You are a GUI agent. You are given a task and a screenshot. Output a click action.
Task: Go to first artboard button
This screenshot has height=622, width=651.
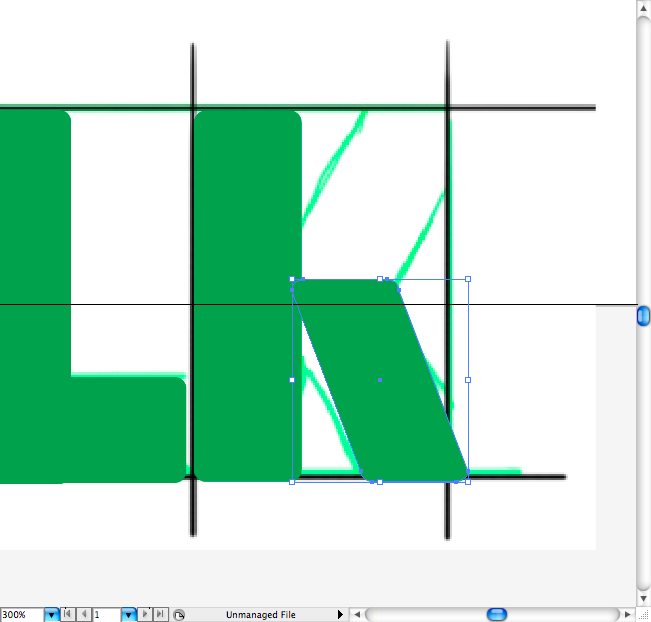click(x=68, y=614)
